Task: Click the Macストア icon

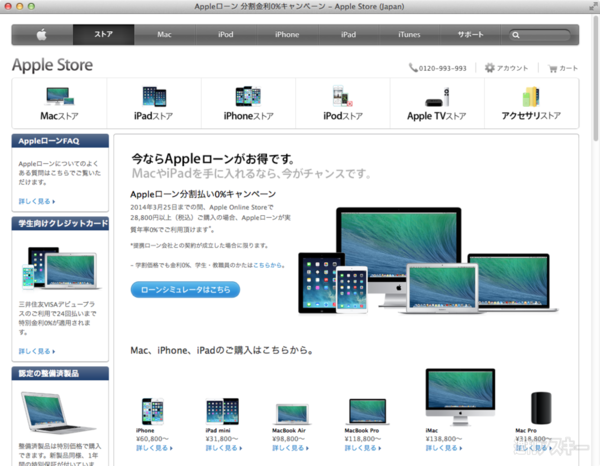Action: coord(60,96)
